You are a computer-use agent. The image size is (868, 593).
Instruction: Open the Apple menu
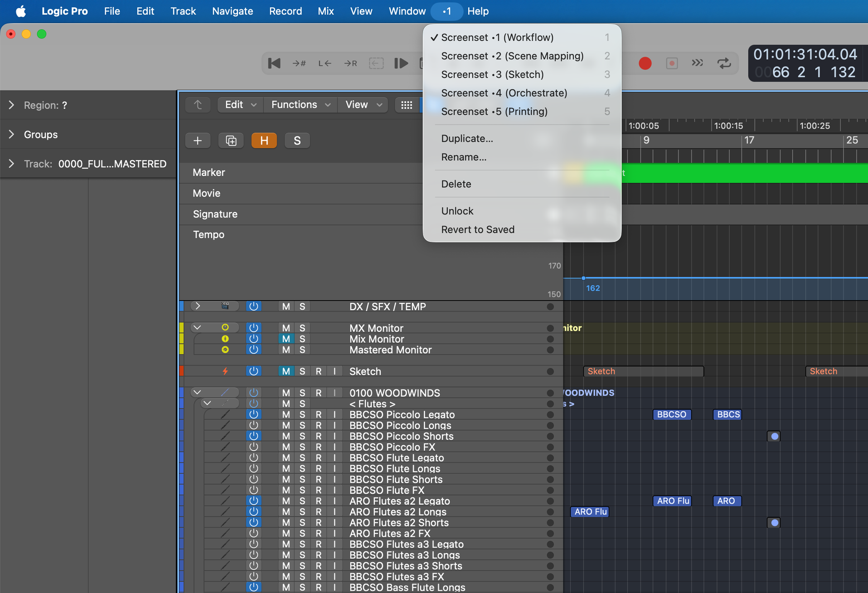[20, 11]
